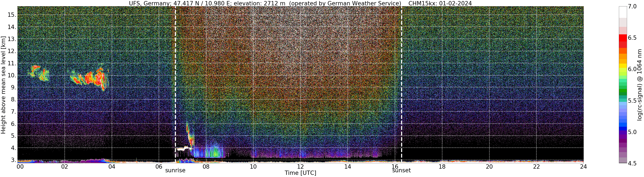Click the white top segment of the colorbar

[x=623, y=12]
